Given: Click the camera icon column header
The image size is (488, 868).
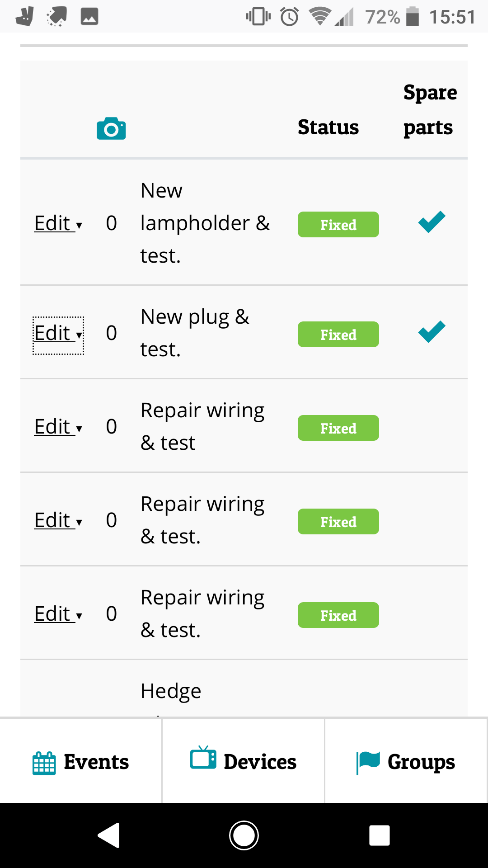Looking at the screenshot, I should click(111, 128).
